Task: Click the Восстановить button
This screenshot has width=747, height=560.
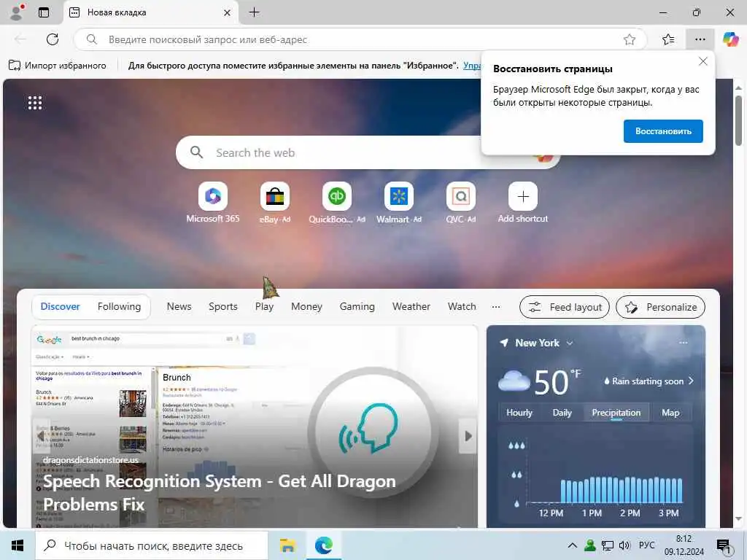Action: 663,131
